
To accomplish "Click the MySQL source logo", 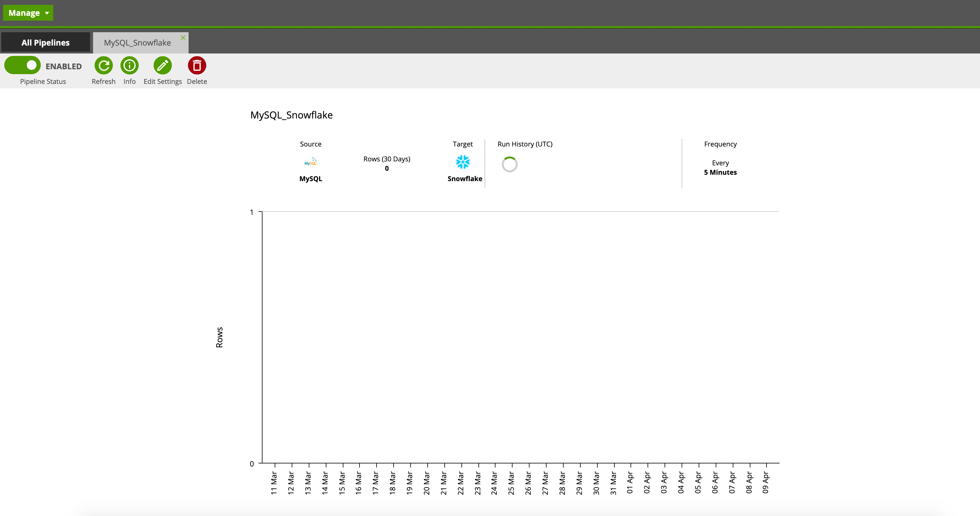I will (311, 161).
